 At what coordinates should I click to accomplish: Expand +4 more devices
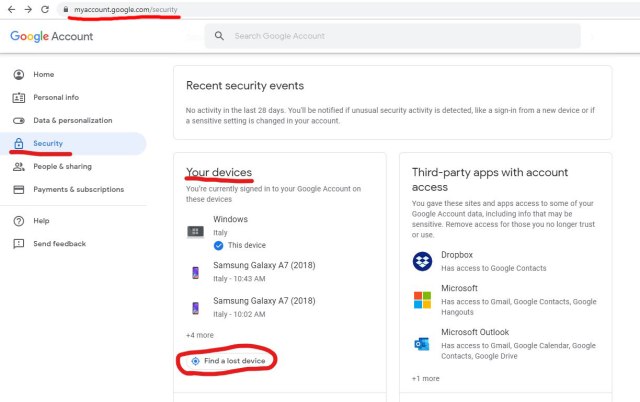(199, 335)
